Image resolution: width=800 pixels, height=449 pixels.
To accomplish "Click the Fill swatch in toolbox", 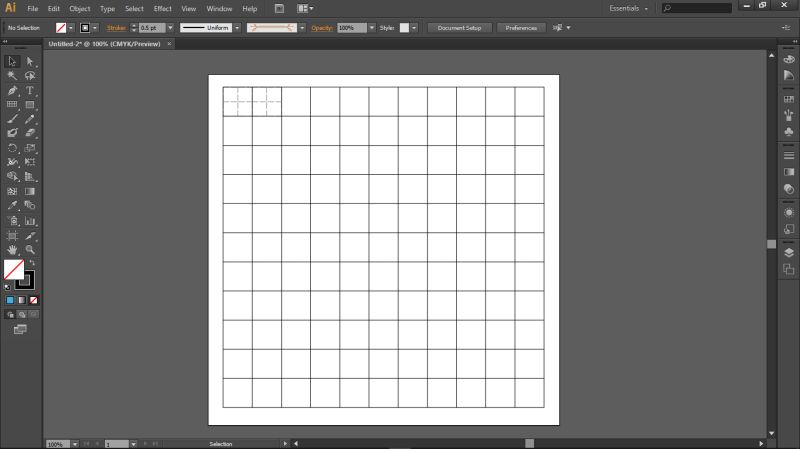I will [x=14, y=269].
